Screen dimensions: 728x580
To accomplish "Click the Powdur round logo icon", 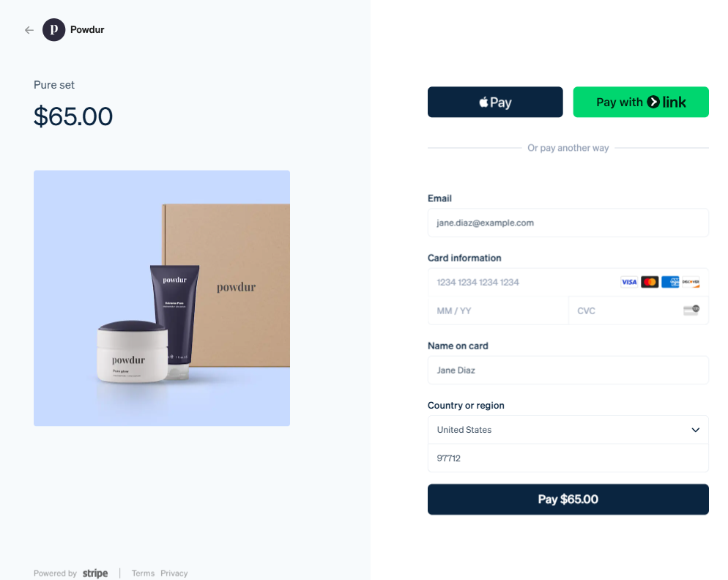I will [x=54, y=30].
